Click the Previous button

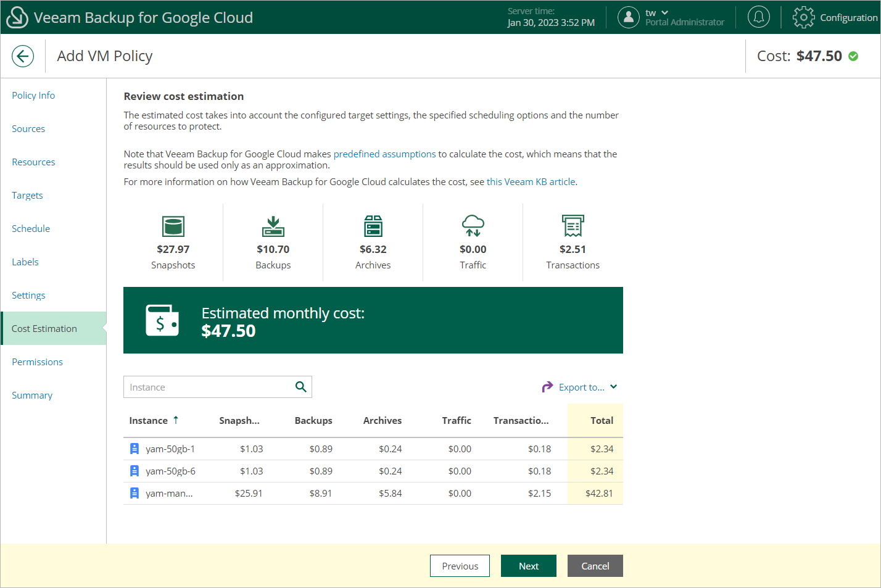460,566
